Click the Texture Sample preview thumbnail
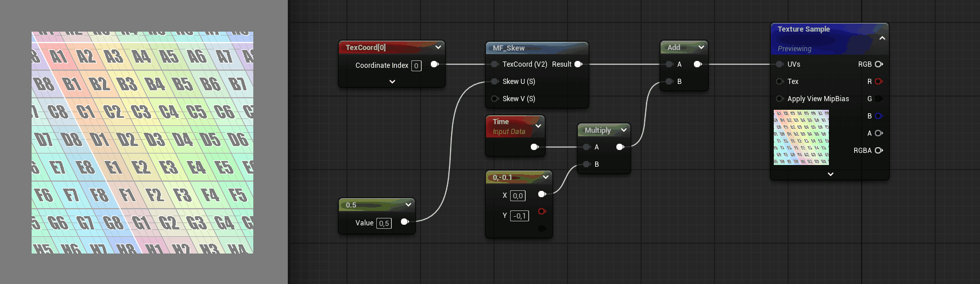Viewport: 980px width, 284px height. click(x=801, y=137)
